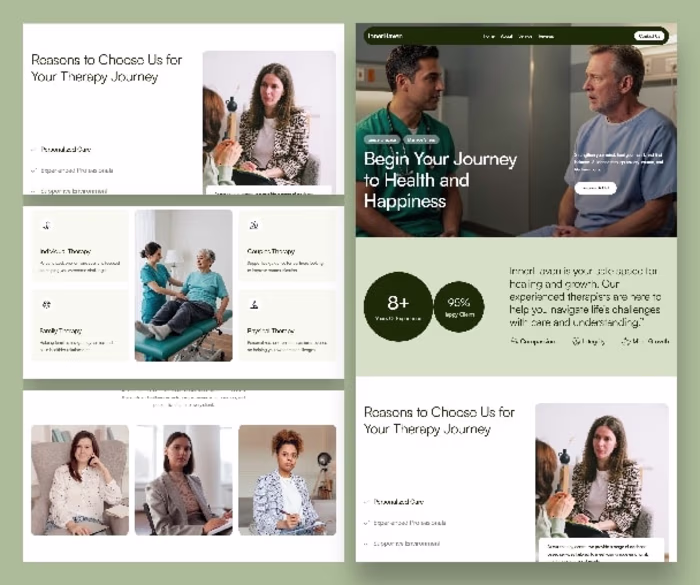The height and width of the screenshot is (585, 700).
Task: Click the Integrity value icon
Action: [x=576, y=342]
